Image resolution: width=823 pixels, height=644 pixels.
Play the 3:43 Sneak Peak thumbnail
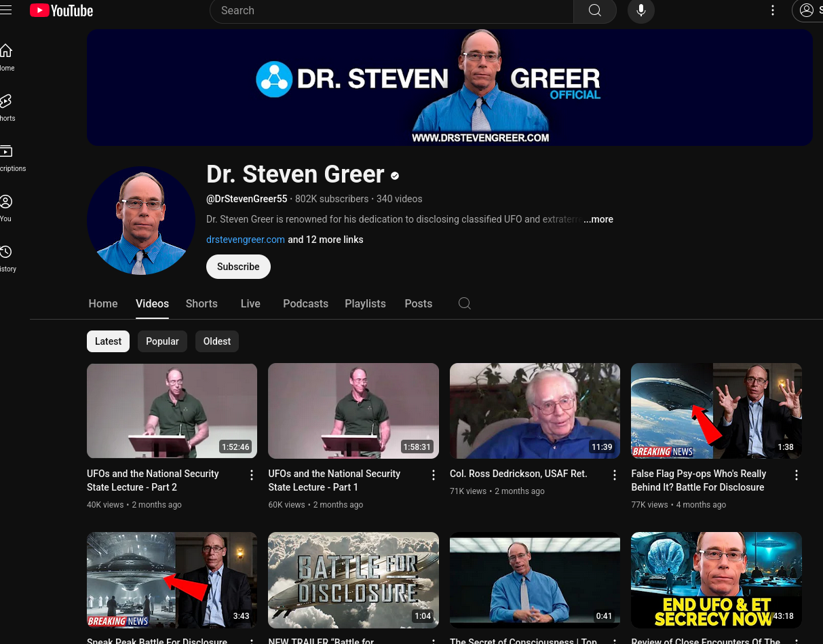(172, 580)
